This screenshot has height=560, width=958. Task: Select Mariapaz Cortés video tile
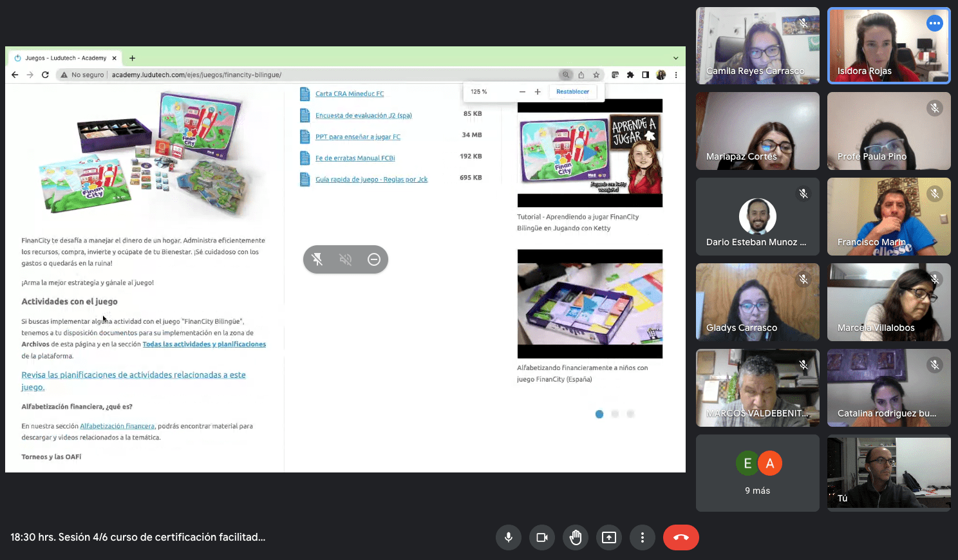758,131
